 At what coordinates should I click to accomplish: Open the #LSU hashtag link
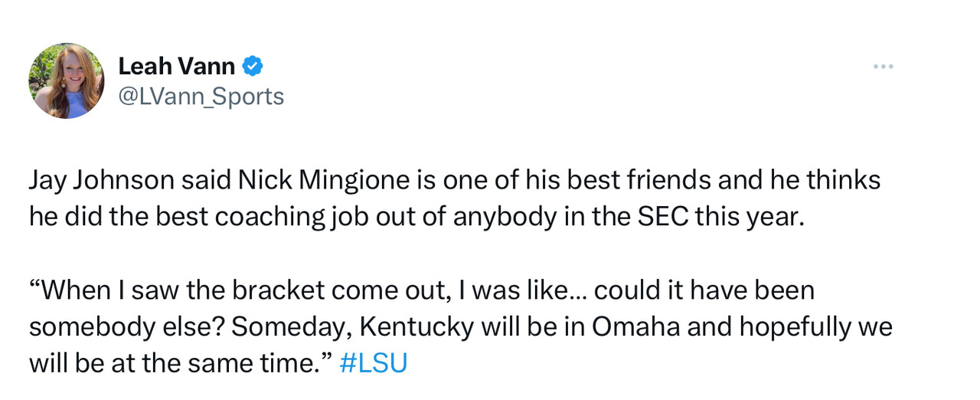(373, 363)
